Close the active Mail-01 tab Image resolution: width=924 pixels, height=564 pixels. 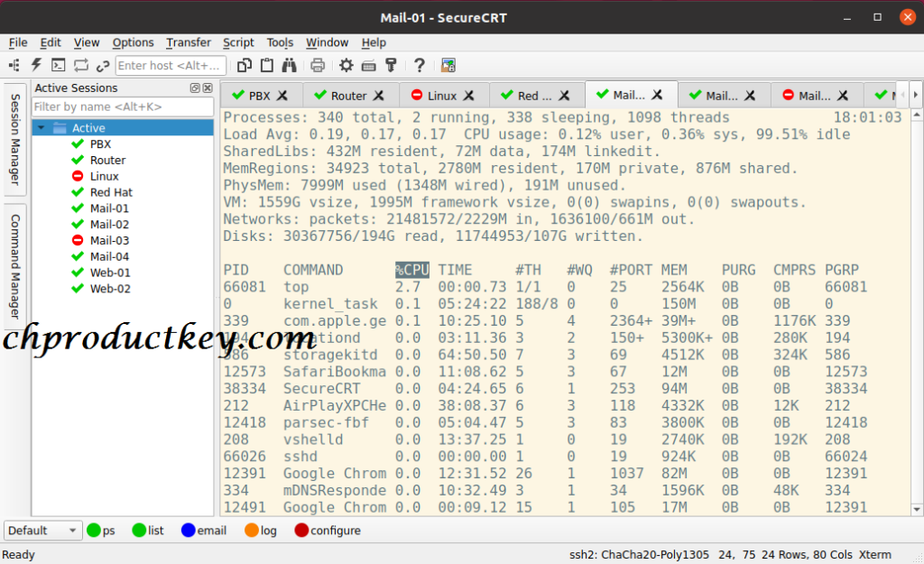pos(658,94)
